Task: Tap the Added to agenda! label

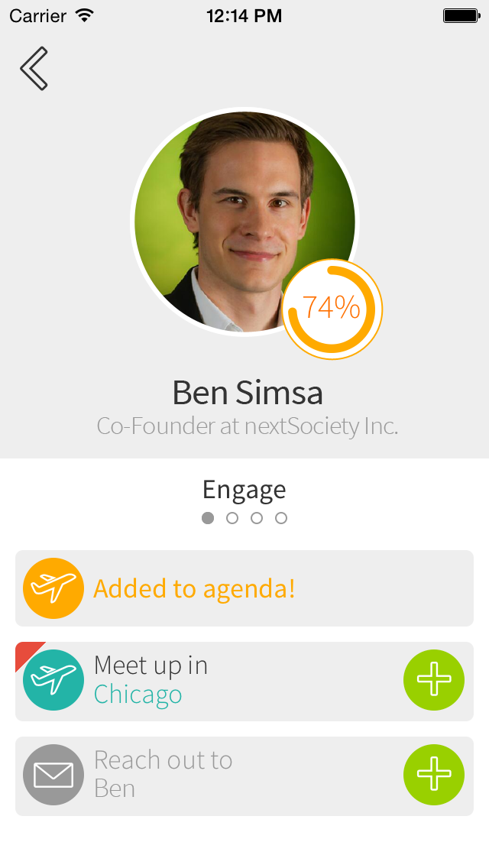Action: (194, 588)
